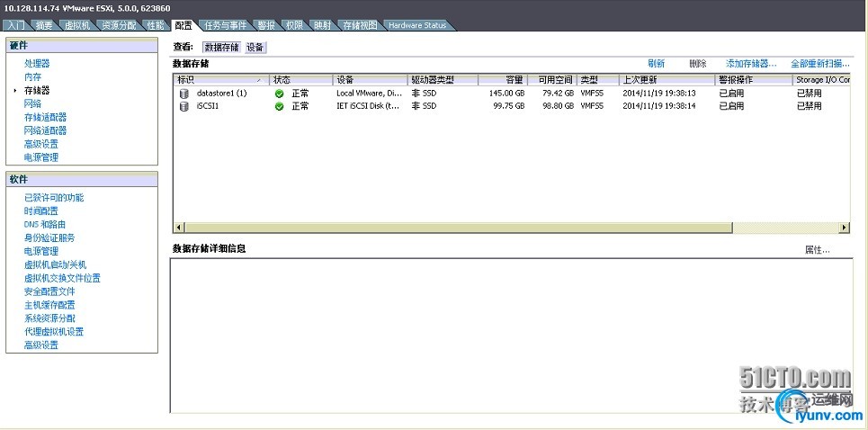
Task: Switch to the 设备 view
Action: (255, 48)
